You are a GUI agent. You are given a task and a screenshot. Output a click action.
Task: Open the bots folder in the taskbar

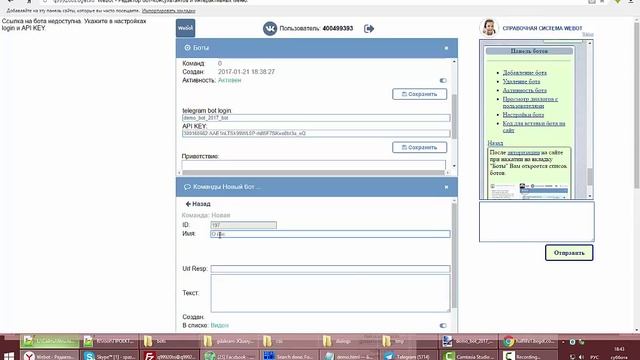tap(169, 341)
